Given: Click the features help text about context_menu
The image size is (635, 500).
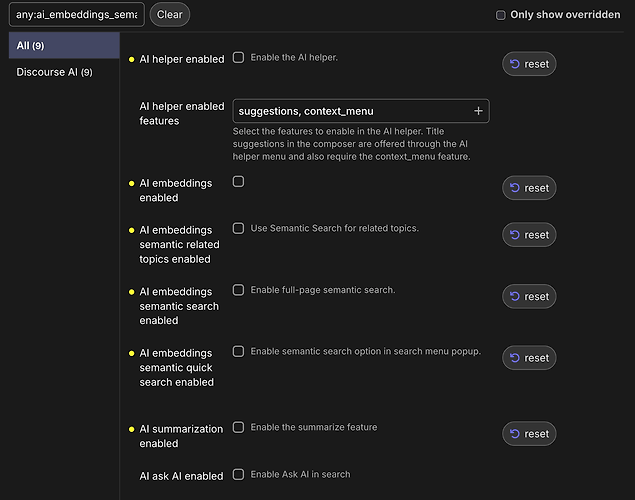Looking at the screenshot, I should pyautogui.click(x=352, y=144).
